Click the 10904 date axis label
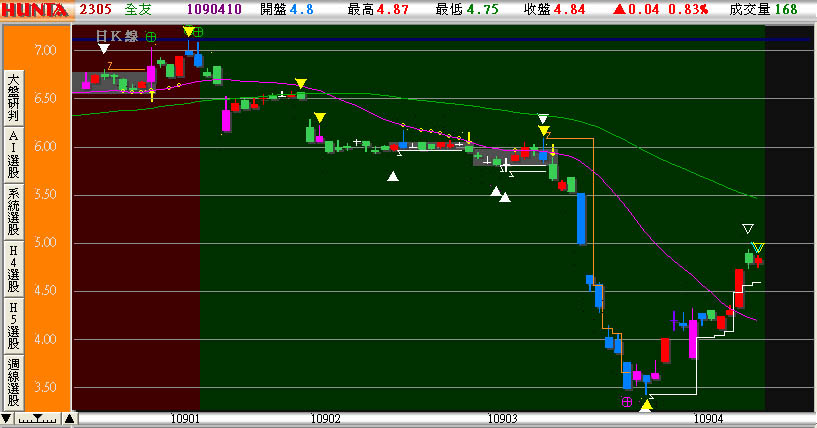The height and width of the screenshot is (428, 817). [x=709, y=419]
